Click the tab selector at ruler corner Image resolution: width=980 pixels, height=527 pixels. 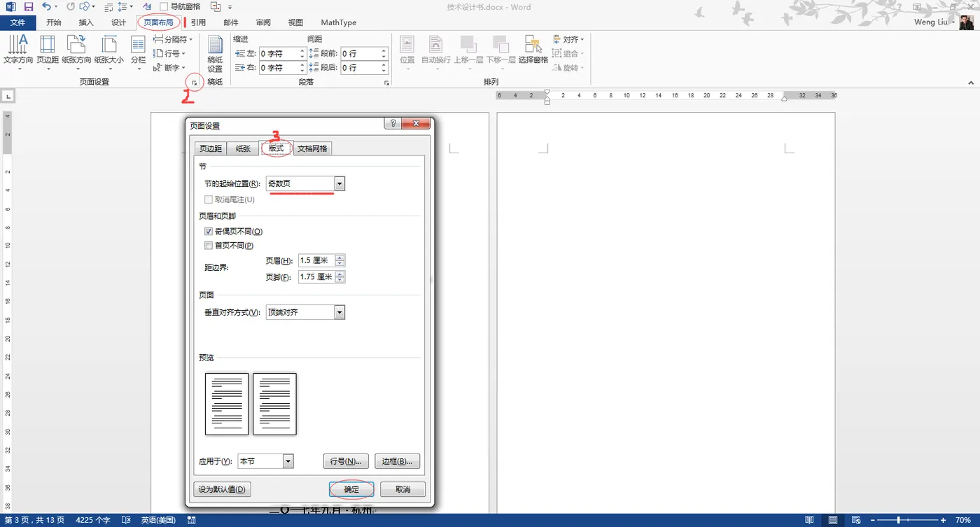point(8,95)
